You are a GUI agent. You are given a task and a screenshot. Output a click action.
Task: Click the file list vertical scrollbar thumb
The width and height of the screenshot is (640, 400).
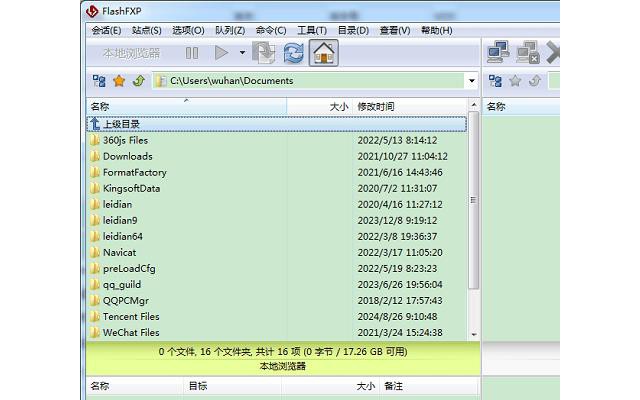tap(473, 200)
